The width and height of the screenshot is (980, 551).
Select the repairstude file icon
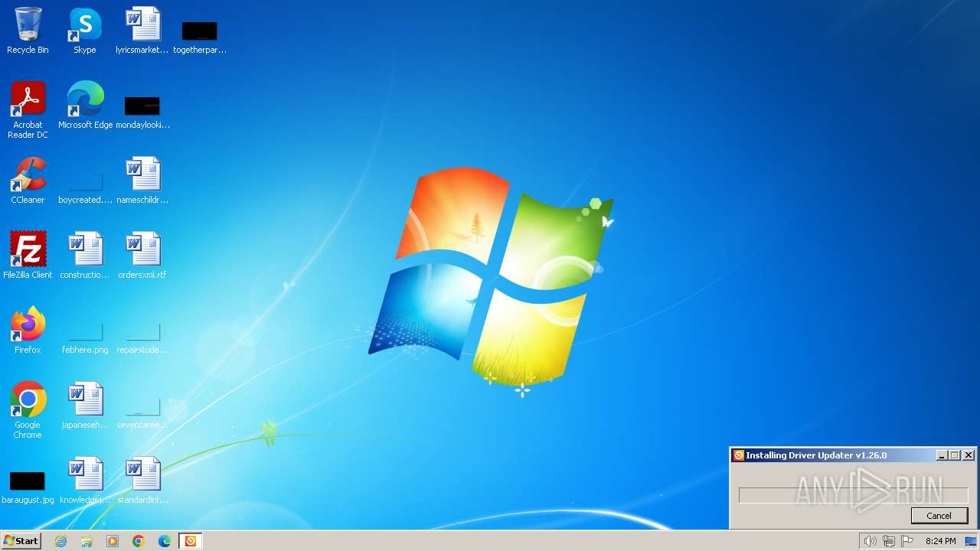click(x=142, y=338)
